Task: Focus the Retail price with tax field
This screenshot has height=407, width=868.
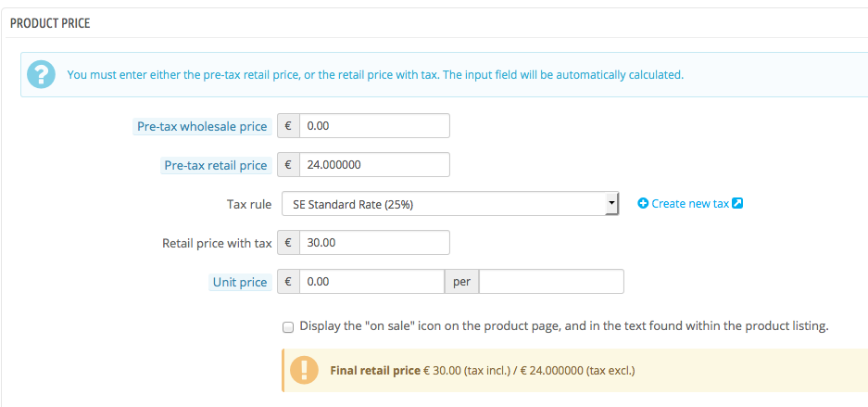Action: click(374, 243)
